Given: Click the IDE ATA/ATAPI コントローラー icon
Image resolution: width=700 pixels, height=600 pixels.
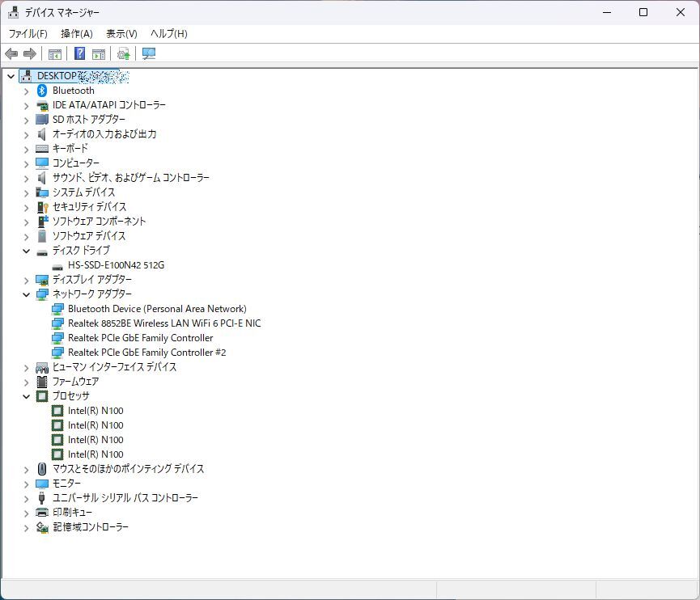Looking at the screenshot, I should [x=42, y=105].
